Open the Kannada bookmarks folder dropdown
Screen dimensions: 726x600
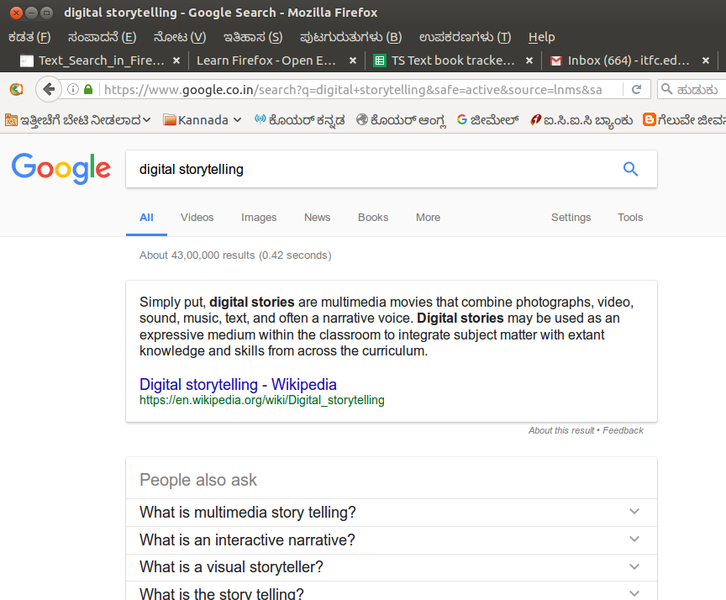pyautogui.click(x=202, y=120)
